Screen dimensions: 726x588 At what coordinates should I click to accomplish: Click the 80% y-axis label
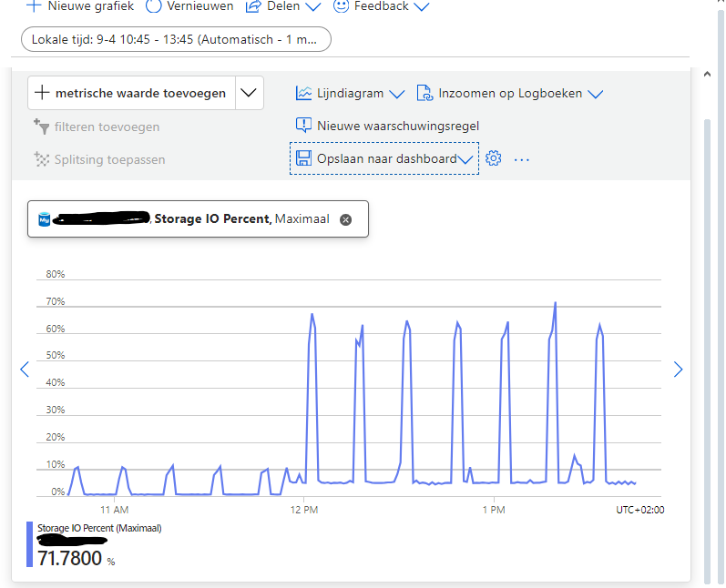point(55,274)
